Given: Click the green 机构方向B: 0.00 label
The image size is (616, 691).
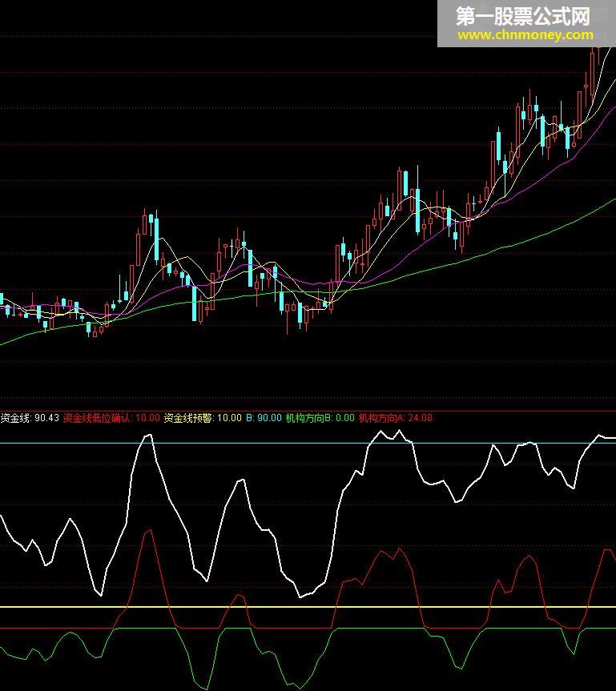Looking at the screenshot, I should click(320, 418).
